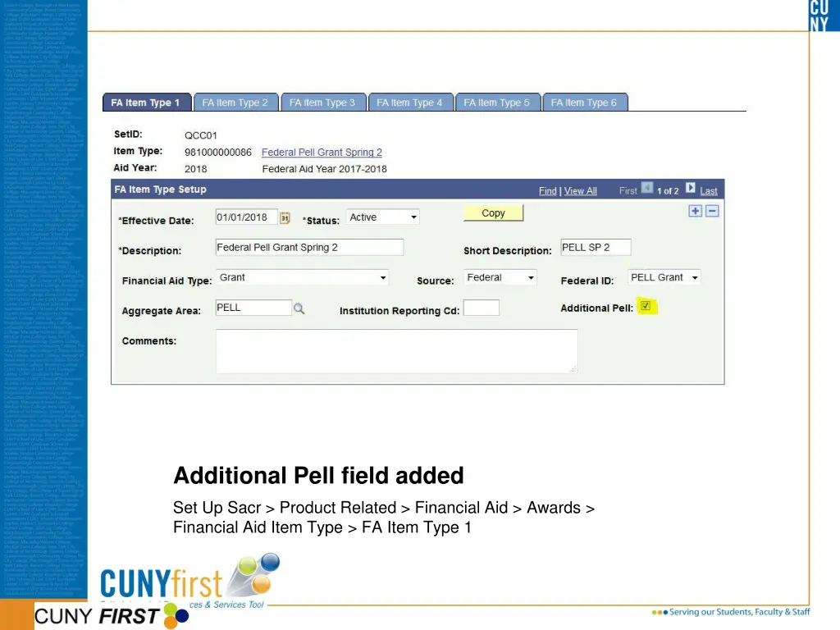Go to the next row arrow
This screenshot has height=630, width=840.
[691, 188]
